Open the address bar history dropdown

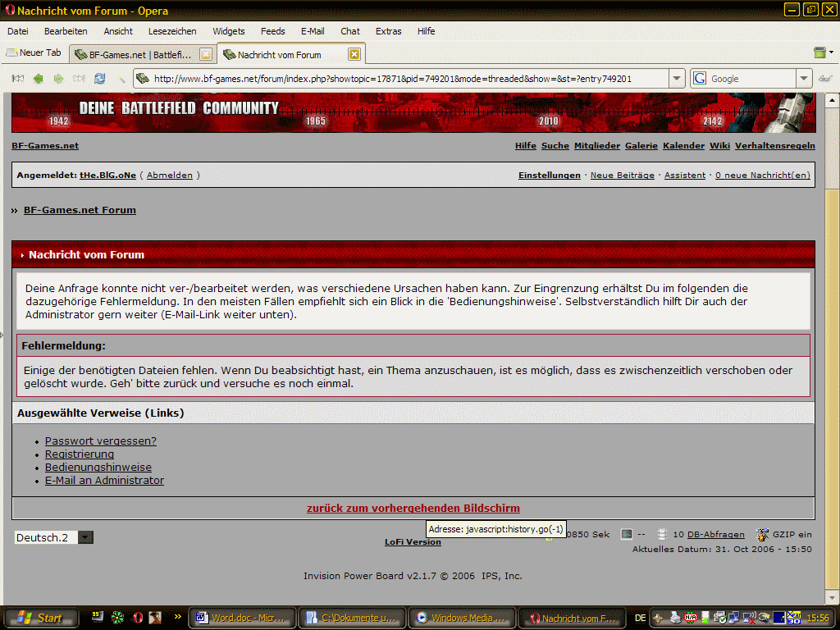coord(677,79)
